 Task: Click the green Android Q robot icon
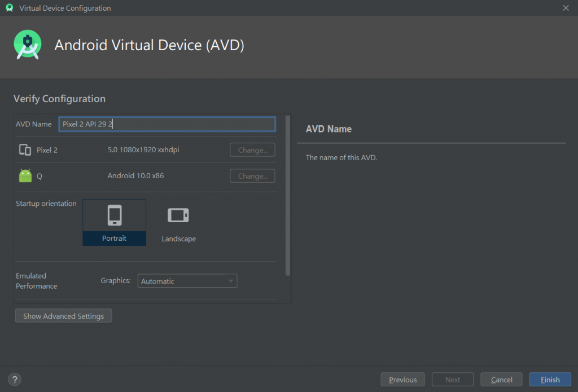pos(25,176)
